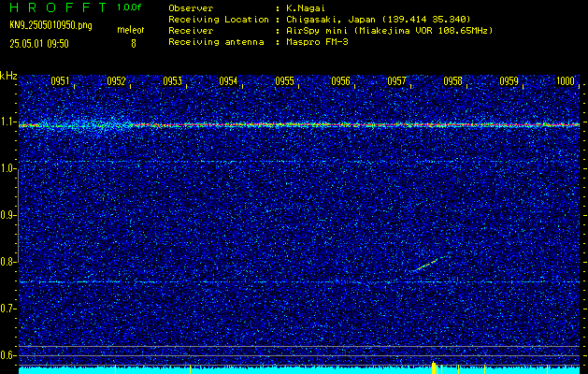Image resolution: width=588 pixels, height=374 pixels.
Task: Click the 0951 time marker
Action: coord(60,81)
